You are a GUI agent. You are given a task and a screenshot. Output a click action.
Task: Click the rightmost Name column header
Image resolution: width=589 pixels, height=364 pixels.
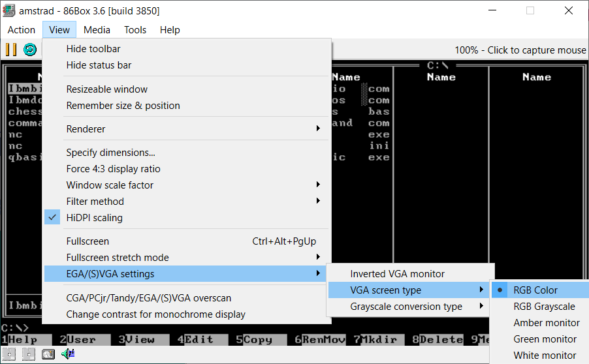point(537,77)
